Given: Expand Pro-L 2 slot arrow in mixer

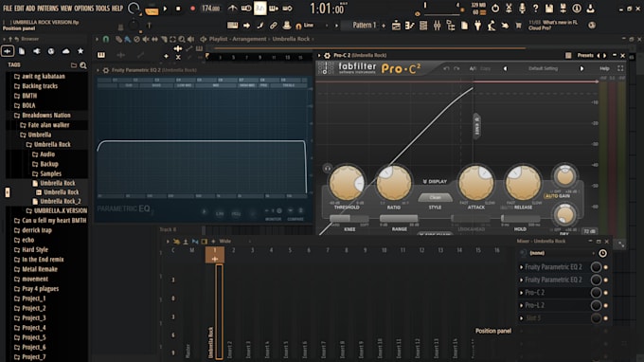Looking at the screenshot, I should click(x=522, y=305).
